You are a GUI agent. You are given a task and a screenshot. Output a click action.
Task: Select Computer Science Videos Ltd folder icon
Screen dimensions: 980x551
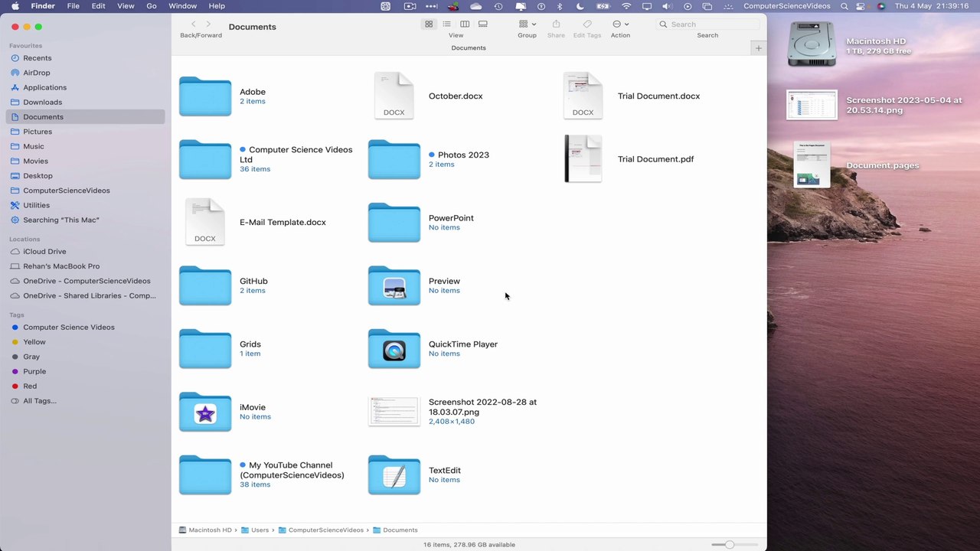pos(205,159)
